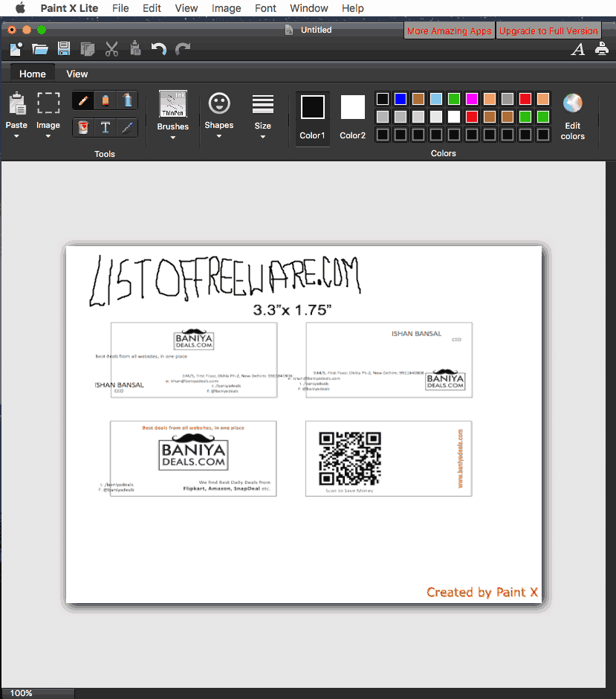Pick the magenta palette color

pyautogui.click(x=472, y=98)
